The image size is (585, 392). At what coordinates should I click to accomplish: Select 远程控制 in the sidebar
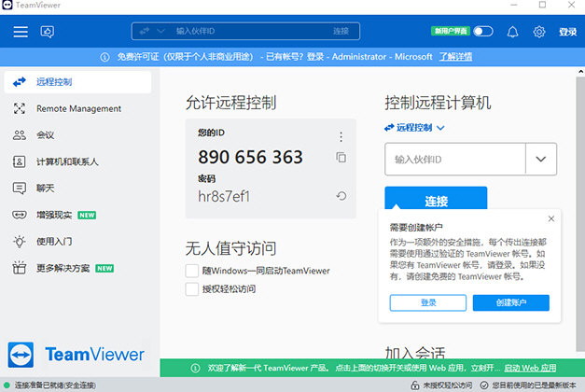(x=77, y=82)
